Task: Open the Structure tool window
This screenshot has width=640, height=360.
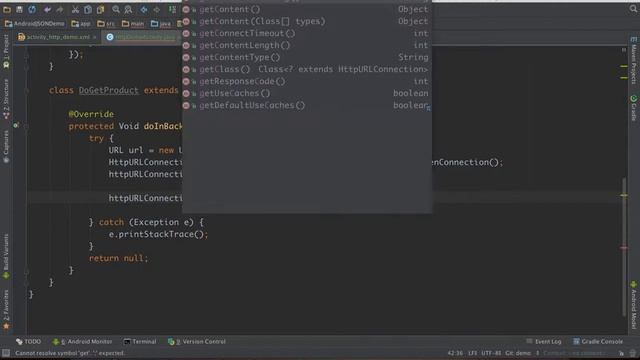Action: coord(6,99)
